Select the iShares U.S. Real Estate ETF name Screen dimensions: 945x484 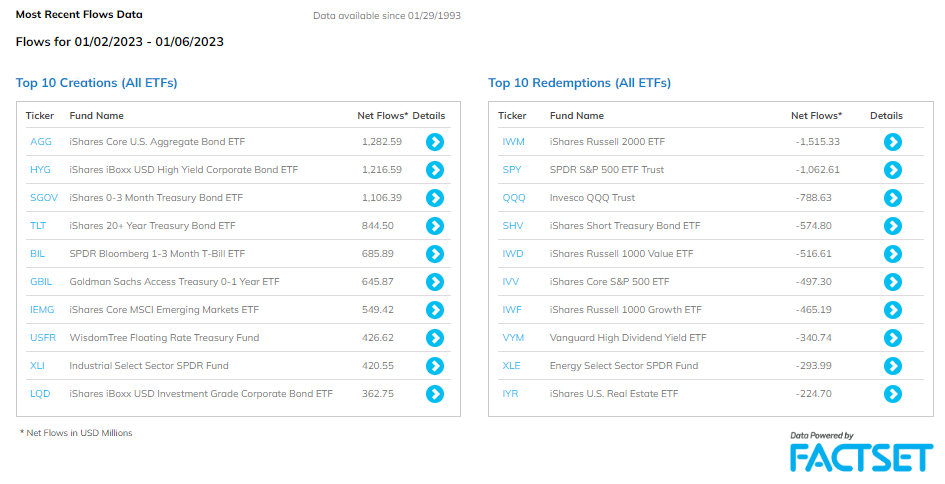click(614, 394)
